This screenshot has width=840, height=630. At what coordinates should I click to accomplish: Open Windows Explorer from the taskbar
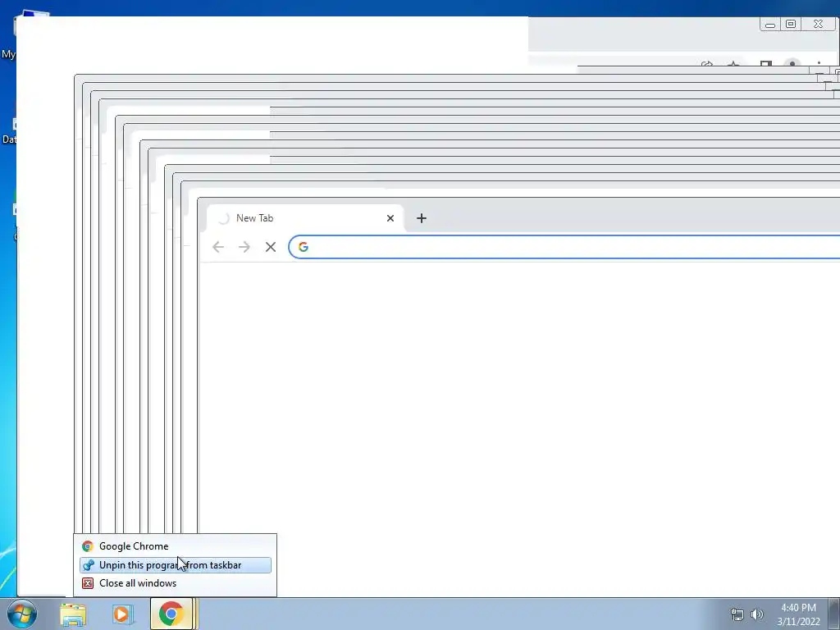(x=73, y=614)
